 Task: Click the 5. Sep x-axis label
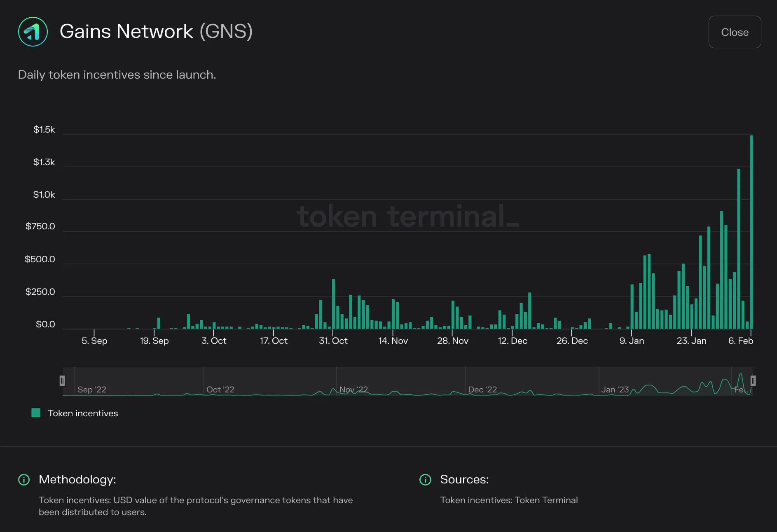tap(94, 341)
